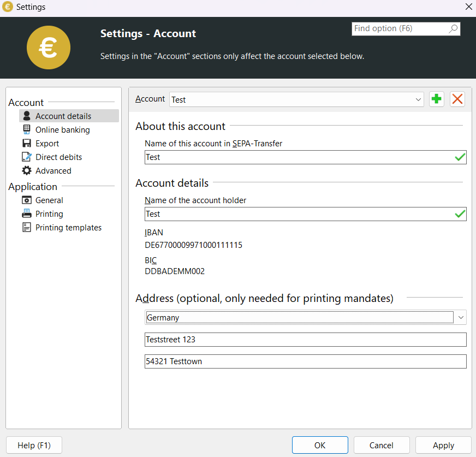
Task: Click the Account details person icon
Action: (27, 116)
